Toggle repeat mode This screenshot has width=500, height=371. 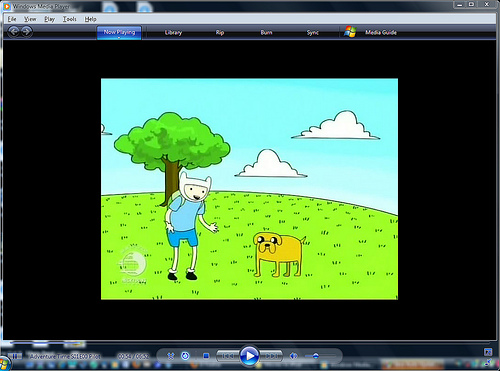coord(185,356)
